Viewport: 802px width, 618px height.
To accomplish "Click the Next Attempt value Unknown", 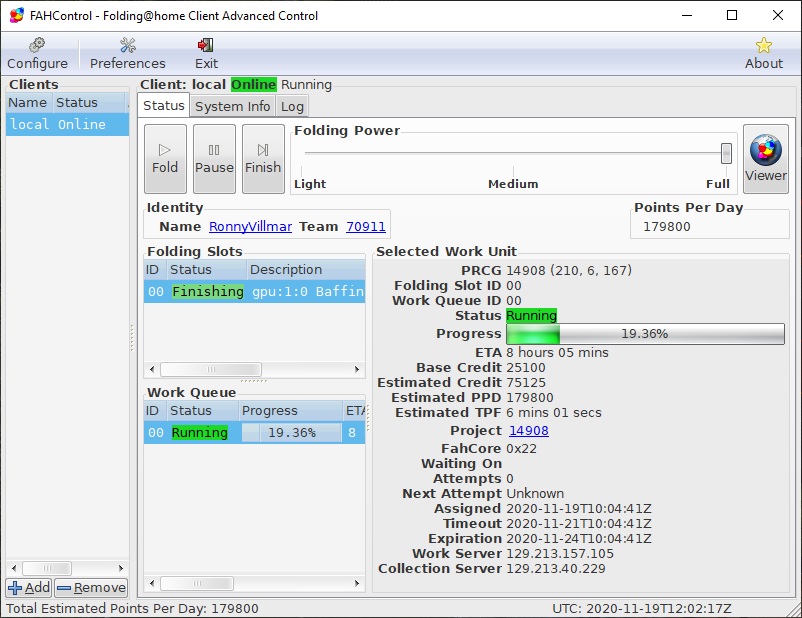I will pyautogui.click(x=535, y=494).
